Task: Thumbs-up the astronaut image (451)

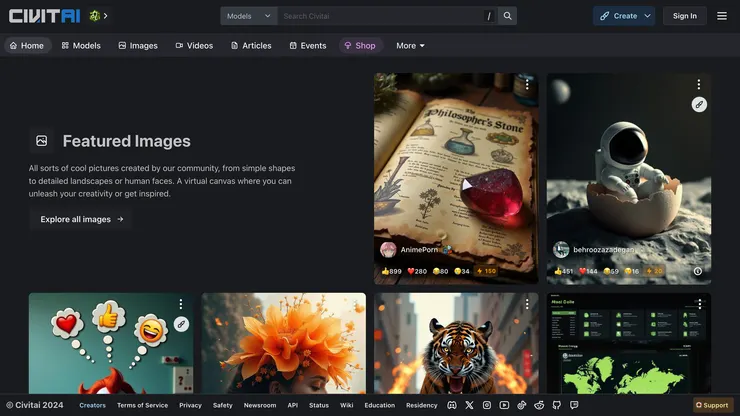Action: [x=563, y=271]
